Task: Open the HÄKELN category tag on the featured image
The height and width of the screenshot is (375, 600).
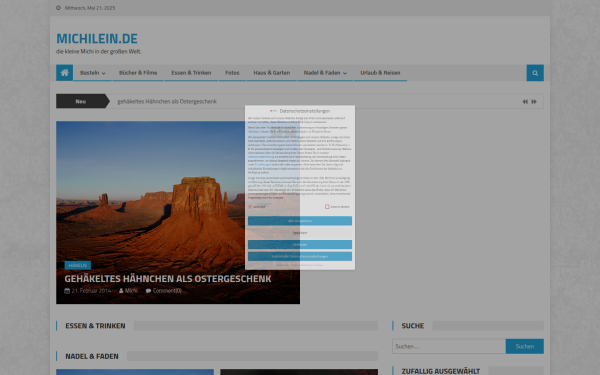Action: point(78,265)
